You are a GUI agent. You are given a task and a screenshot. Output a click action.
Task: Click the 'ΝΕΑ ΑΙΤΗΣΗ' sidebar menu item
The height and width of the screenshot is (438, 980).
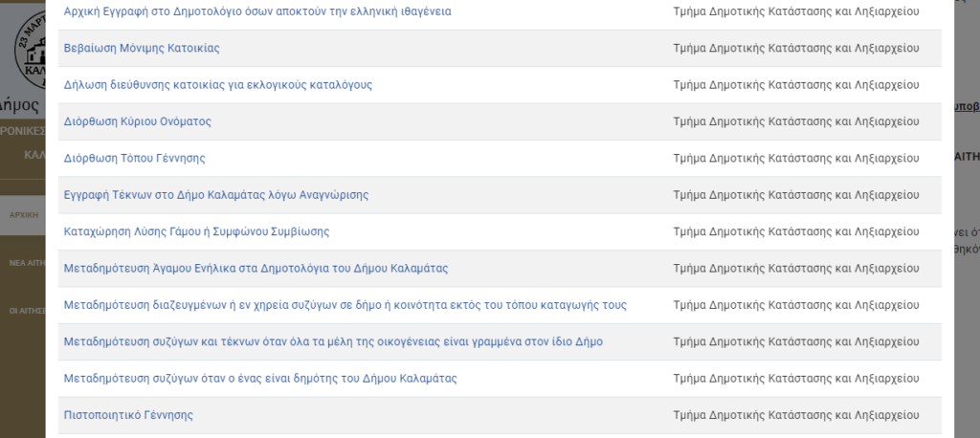pos(27,263)
